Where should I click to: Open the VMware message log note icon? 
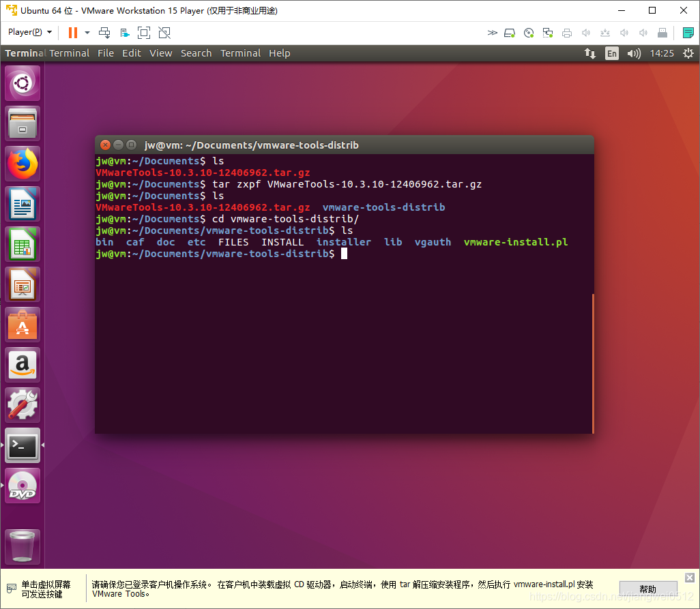point(688,33)
